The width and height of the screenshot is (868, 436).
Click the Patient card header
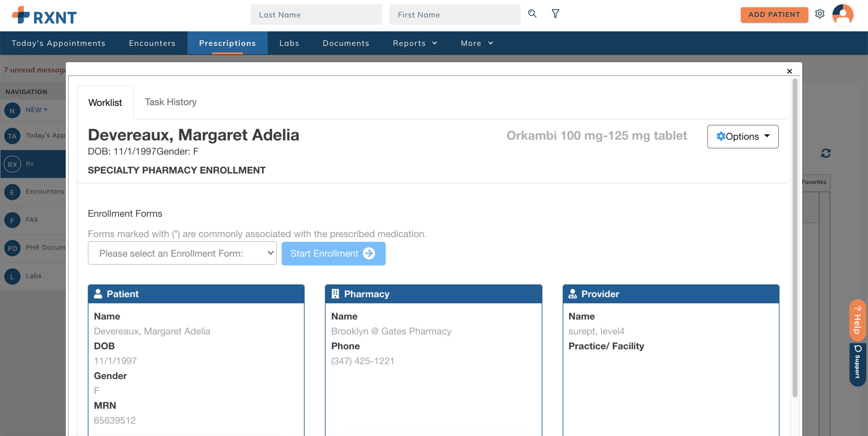tap(196, 294)
